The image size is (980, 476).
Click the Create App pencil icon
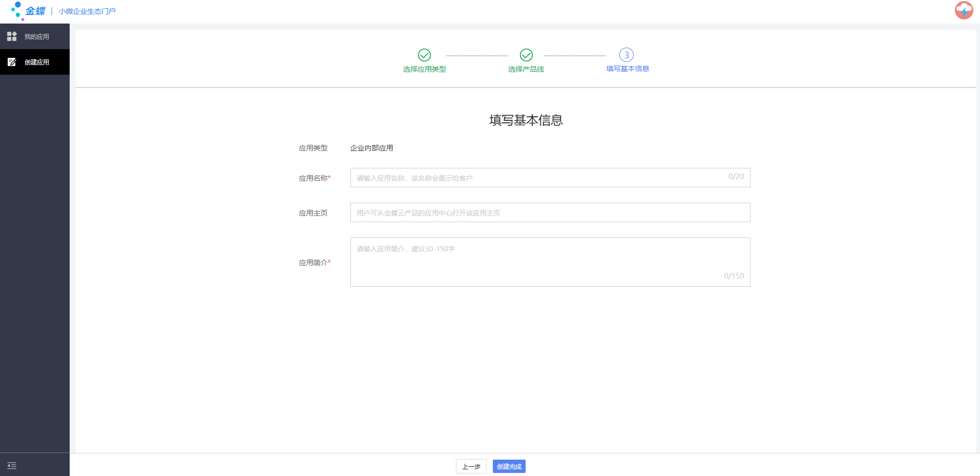(x=12, y=62)
